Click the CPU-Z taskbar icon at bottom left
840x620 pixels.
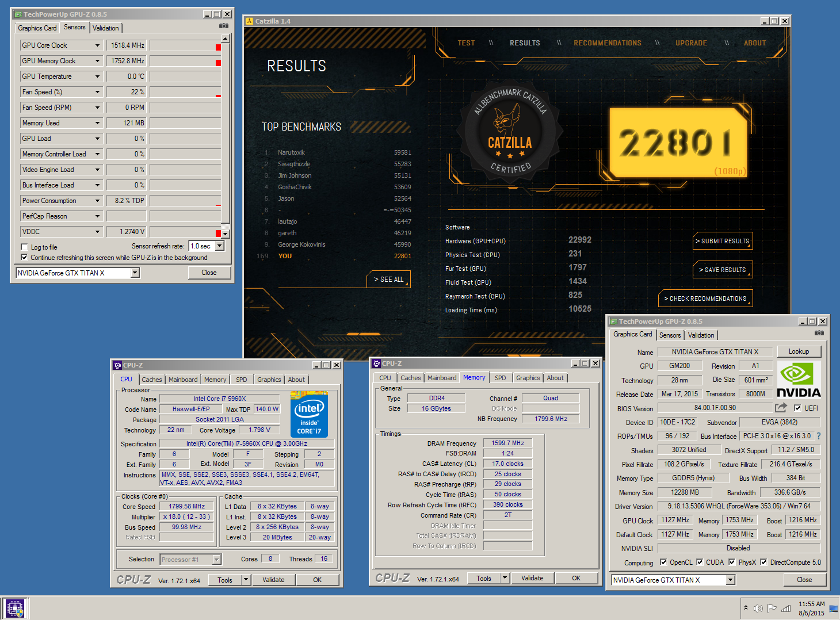coord(14,608)
